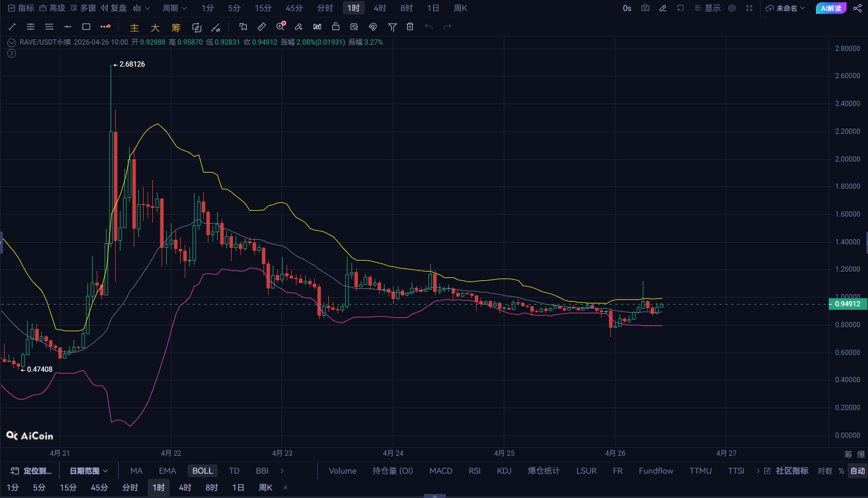Viewport: 868px width, 498px height.
Task: Toggle the MA overlay indicator
Action: click(x=137, y=471)
